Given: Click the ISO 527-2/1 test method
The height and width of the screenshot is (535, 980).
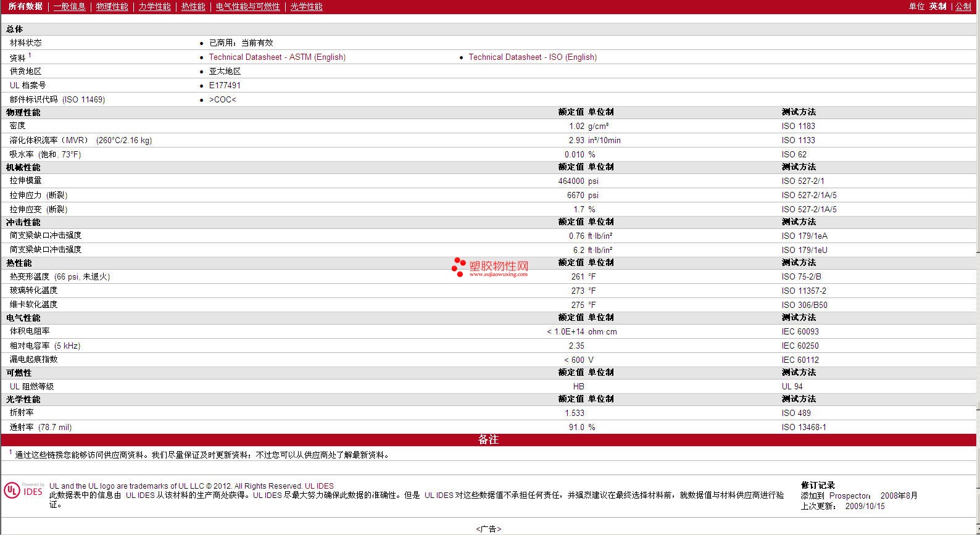Looking at the screenshot, I should 803,181.
